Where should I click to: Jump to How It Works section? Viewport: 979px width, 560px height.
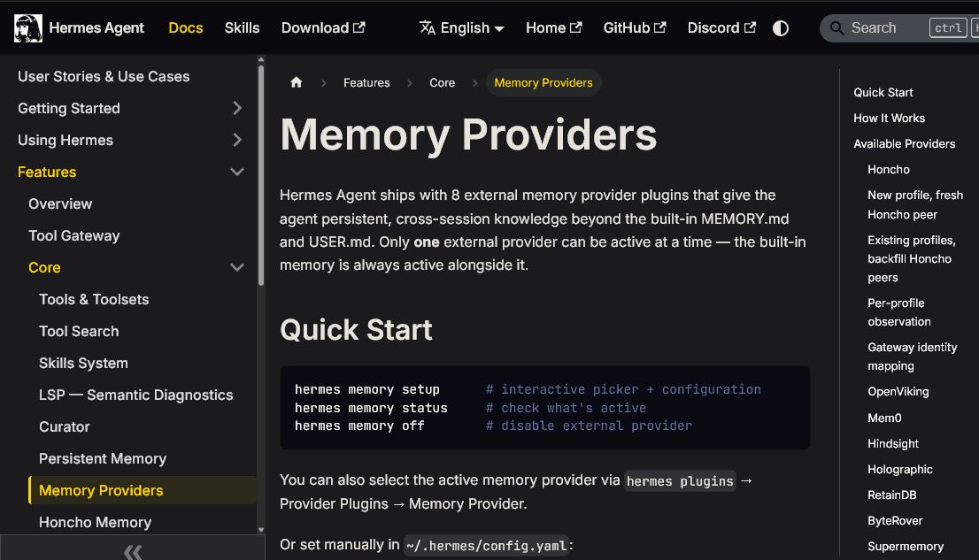[x=889, y=118]
